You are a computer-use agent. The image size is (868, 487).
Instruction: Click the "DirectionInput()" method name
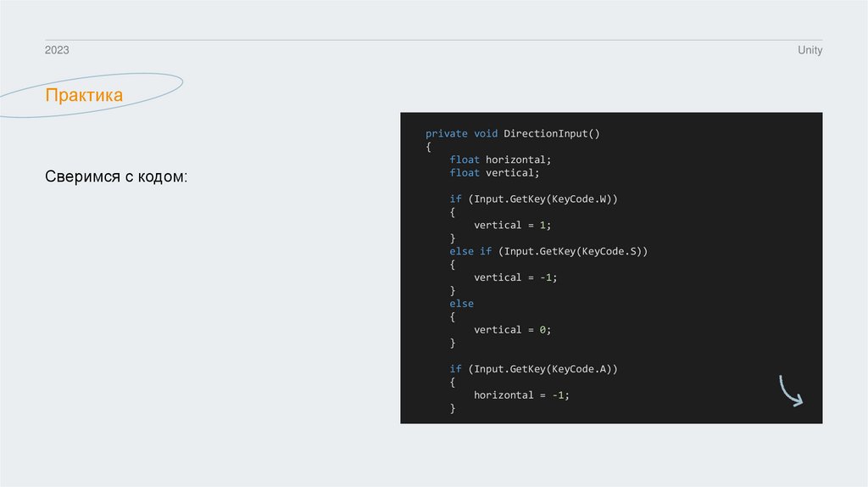pyautogui.click(x=551, y=134)
